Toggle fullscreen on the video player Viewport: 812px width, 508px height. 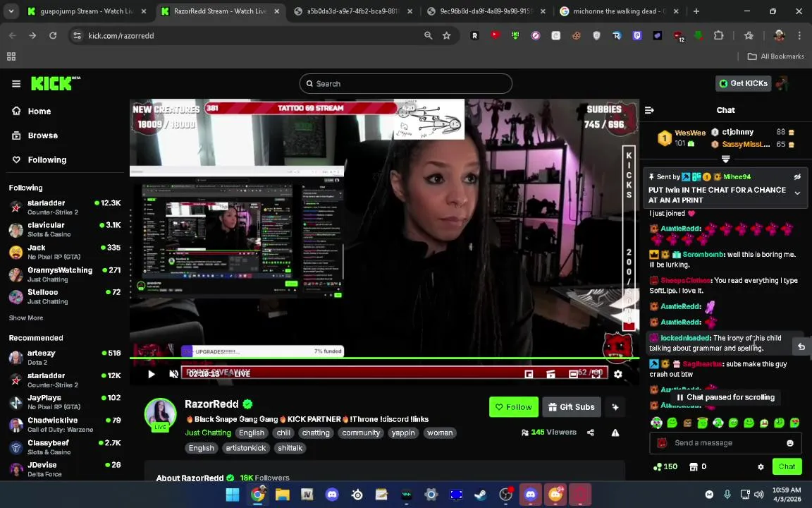click(596, 374)
